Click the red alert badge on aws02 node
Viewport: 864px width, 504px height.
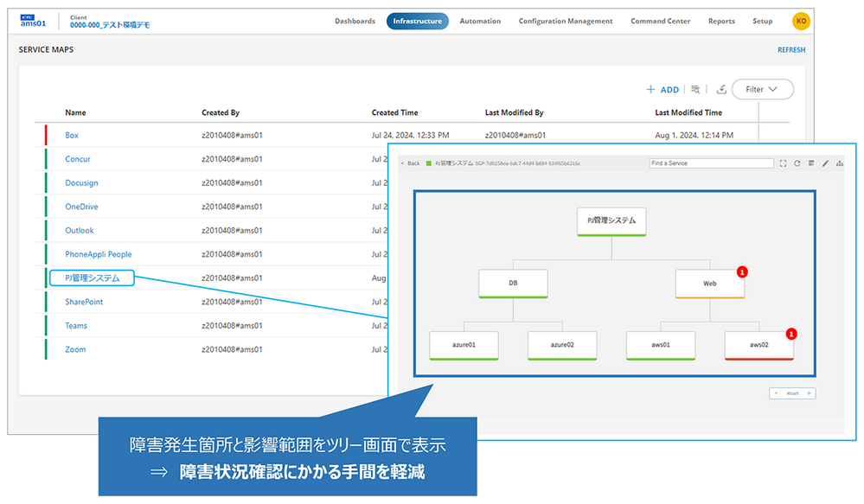tap(791, 334)
